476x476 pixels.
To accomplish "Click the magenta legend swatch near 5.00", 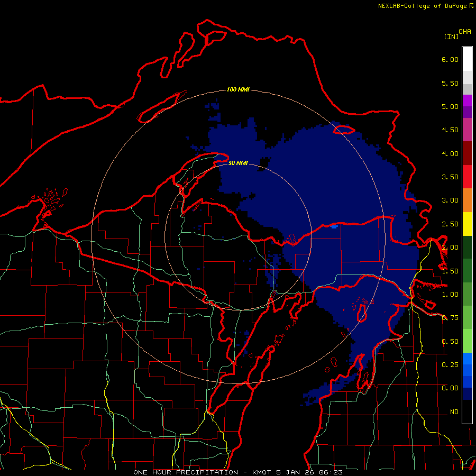I will click(467, 100).
